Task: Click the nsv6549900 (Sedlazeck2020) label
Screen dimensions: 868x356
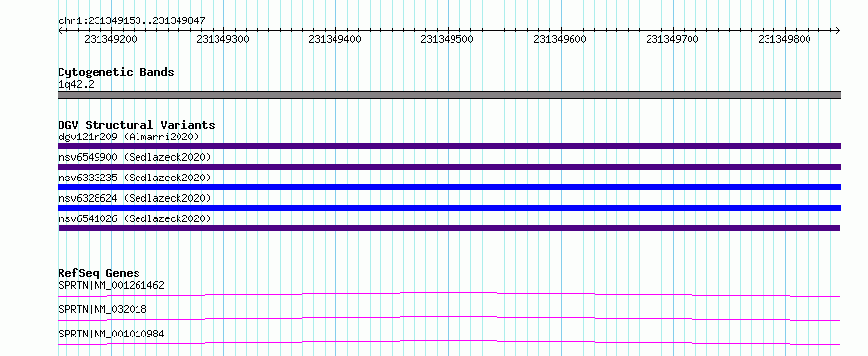Action: point(135,157)
